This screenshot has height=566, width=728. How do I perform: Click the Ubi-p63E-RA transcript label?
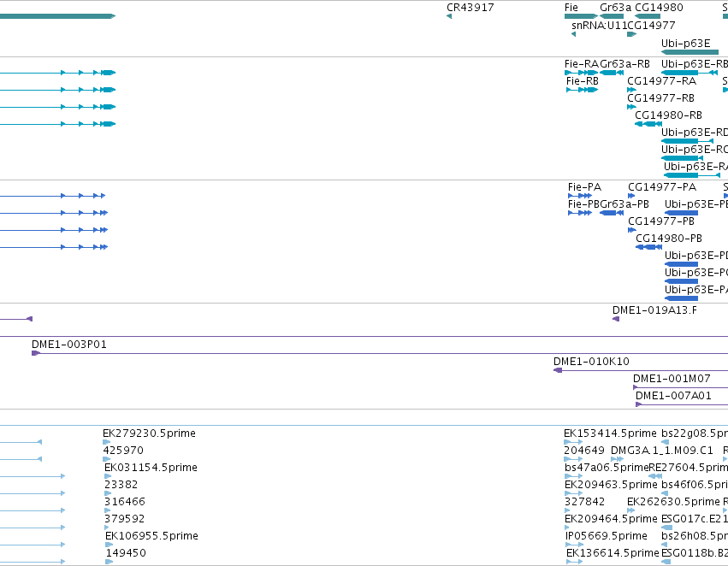696,167
